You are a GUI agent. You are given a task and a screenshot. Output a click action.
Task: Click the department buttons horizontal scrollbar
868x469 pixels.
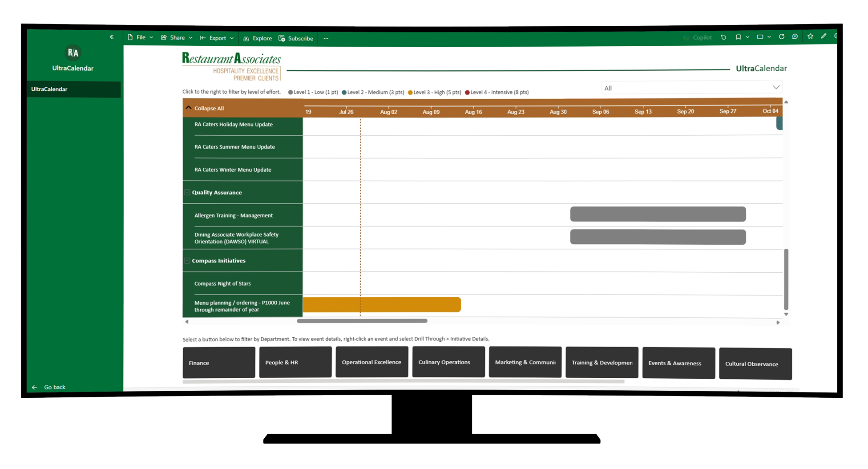pos(404,381)
